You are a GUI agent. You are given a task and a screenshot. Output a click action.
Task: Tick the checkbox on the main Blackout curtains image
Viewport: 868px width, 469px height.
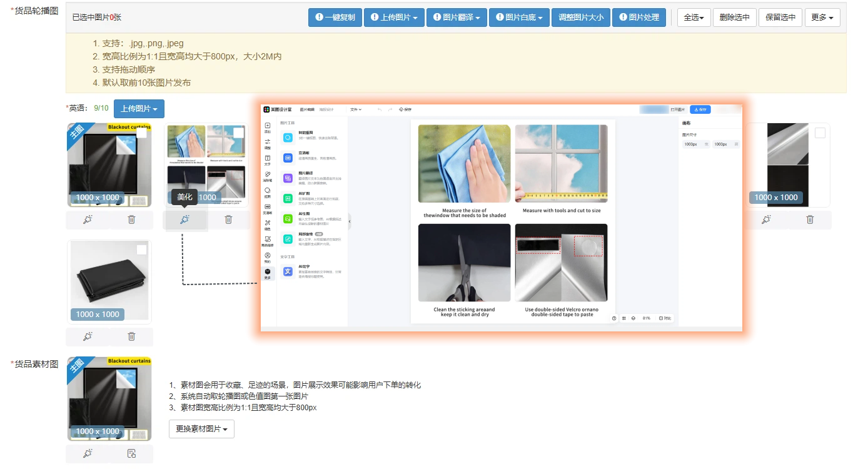[142, 133]
